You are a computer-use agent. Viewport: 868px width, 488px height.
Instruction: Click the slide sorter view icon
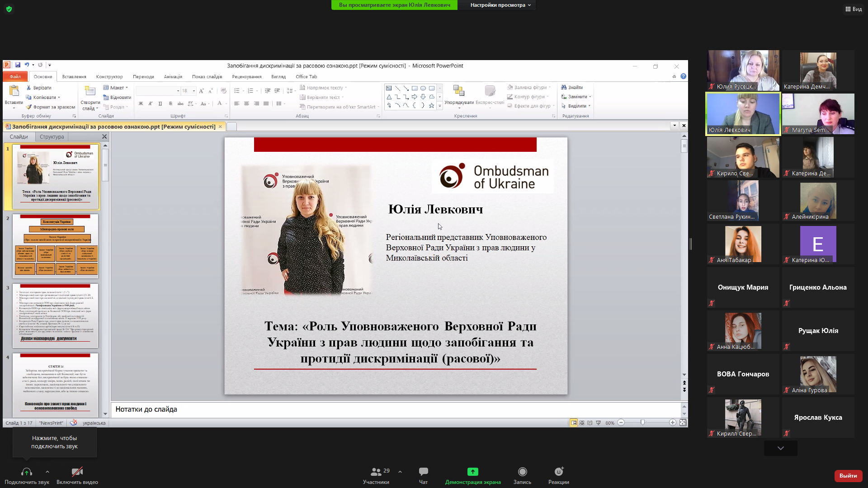pyautogui.click(x=582, y=423)
